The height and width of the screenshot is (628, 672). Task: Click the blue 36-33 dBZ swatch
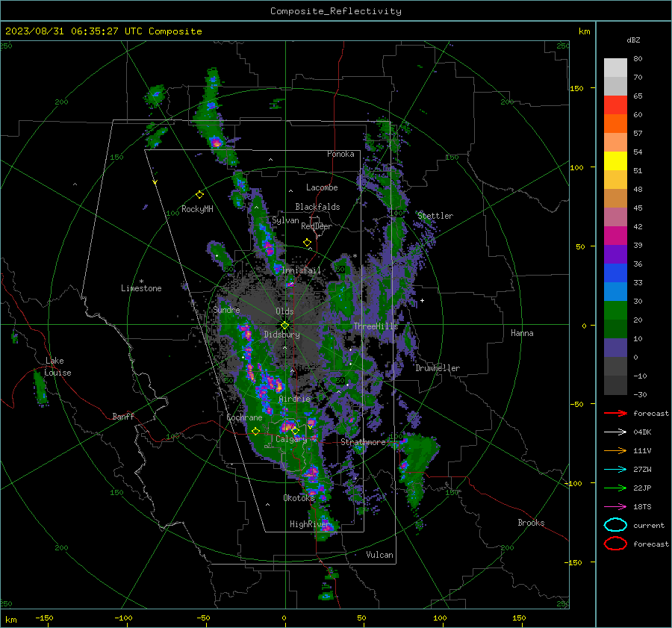tap(615, 273)
